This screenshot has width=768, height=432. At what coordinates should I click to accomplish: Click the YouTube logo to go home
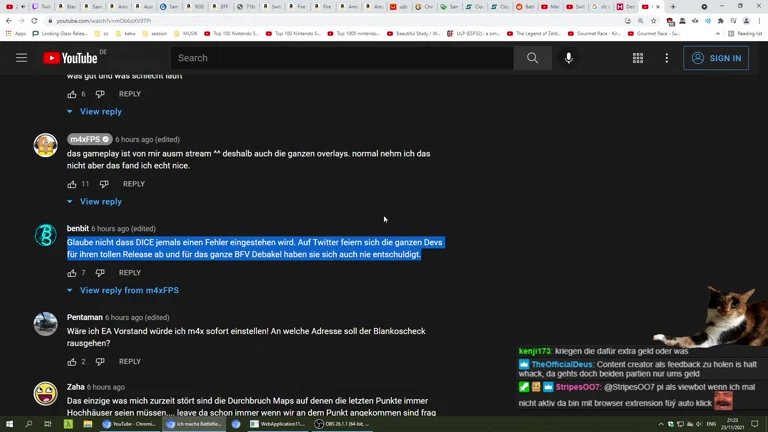pyautogui.click(x=70, y=58)
